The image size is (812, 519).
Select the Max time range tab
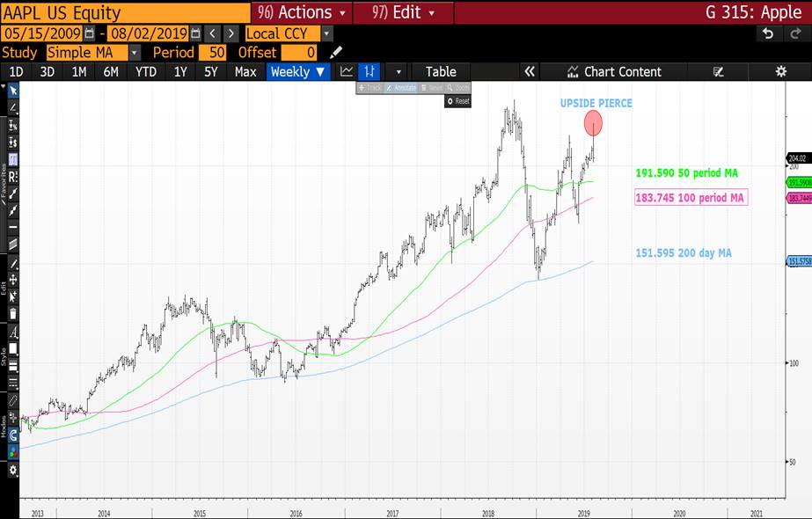pyautogui.click(x=245, y=71)
